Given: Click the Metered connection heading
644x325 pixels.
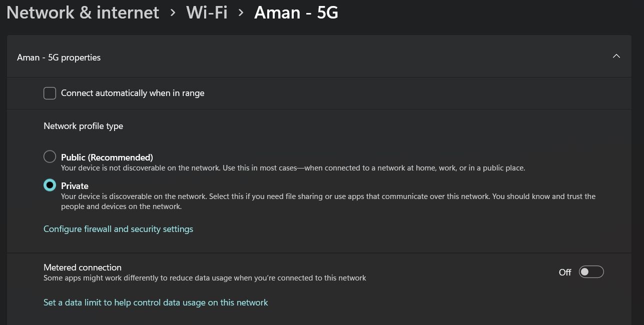Looking at the screenshot, I should pos(83,267).
